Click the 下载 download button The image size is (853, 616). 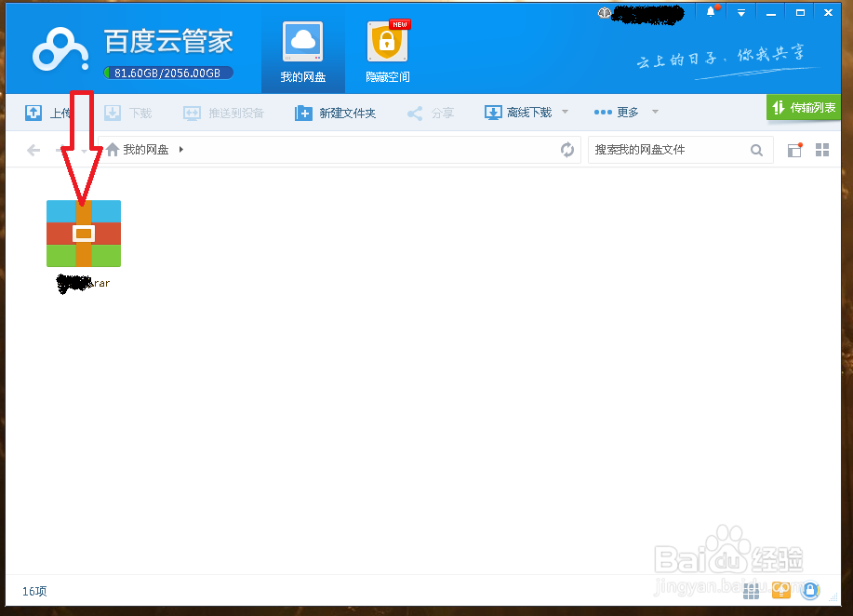tap(127, 113)
